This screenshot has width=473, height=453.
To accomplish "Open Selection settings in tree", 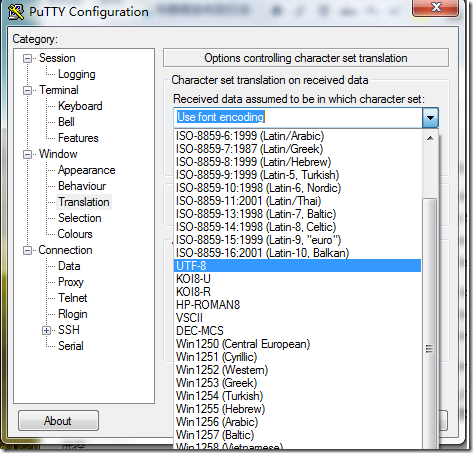I will pyautogui.click(x=79, y=218).
